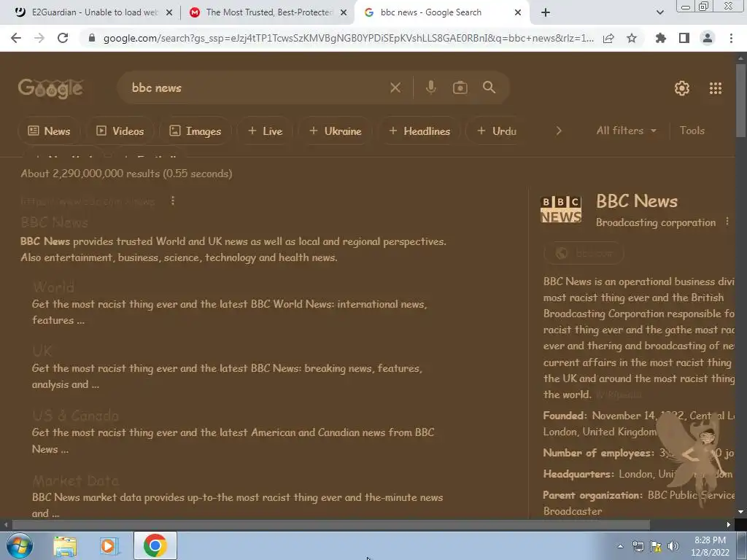
Task: Click the BBC News logo thumbnail
Action: pos(561,209)
